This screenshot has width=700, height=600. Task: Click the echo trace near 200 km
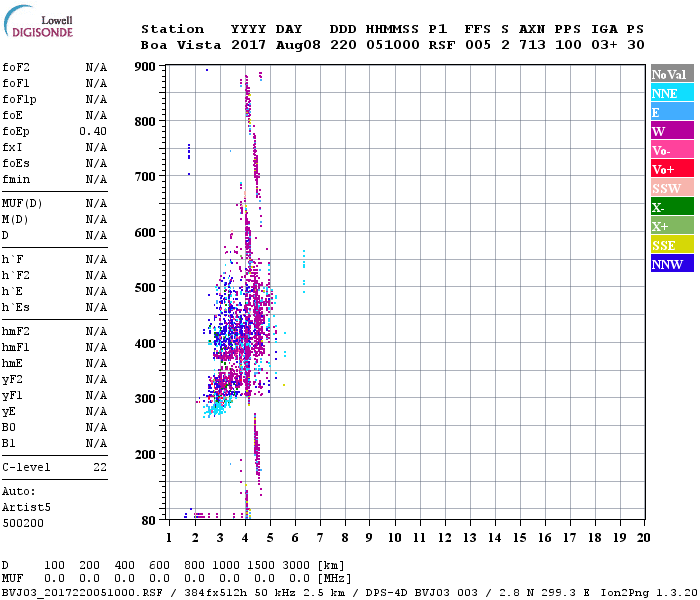click(256, 453)
